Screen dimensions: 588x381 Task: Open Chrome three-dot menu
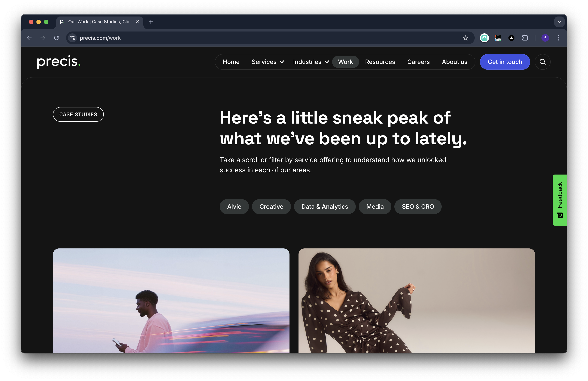[x=559, y=38]
